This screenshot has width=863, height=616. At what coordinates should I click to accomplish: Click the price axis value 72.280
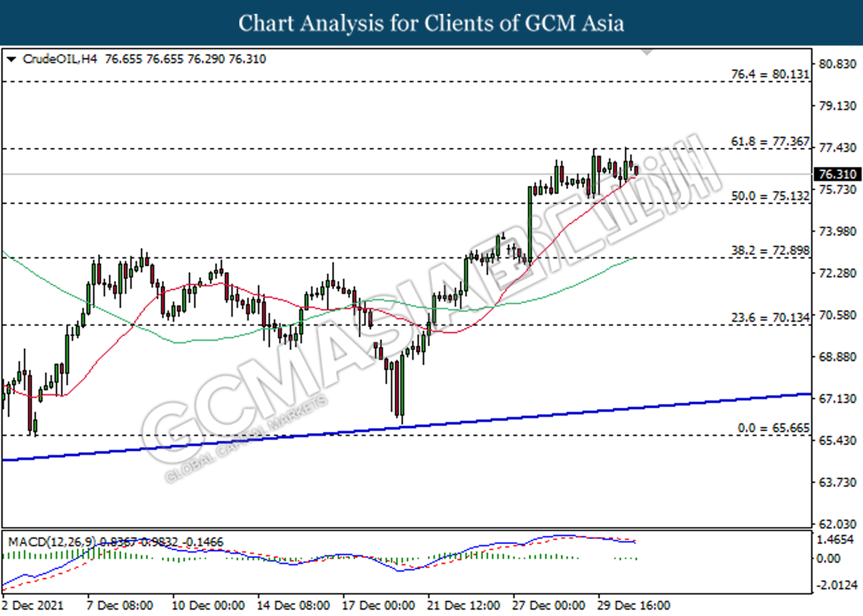tap(838, 273)
